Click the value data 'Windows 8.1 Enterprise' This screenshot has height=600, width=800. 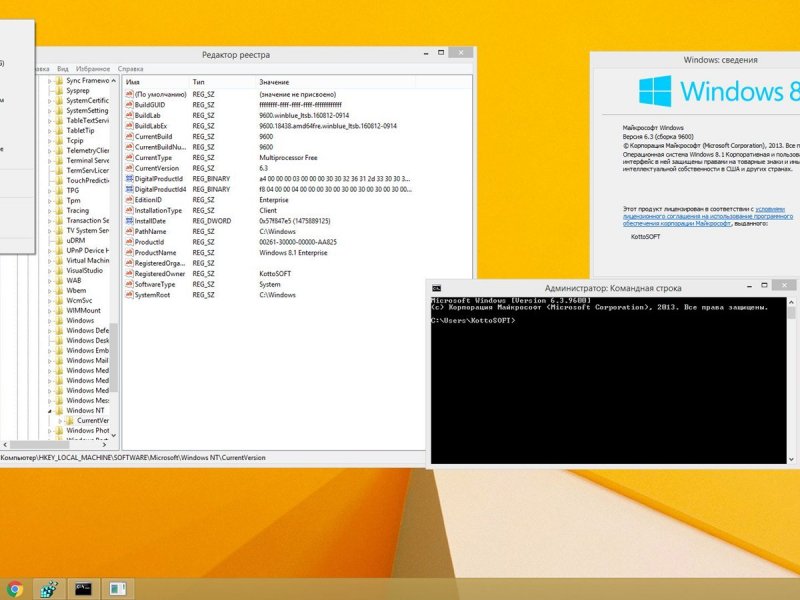click(293, 253)
